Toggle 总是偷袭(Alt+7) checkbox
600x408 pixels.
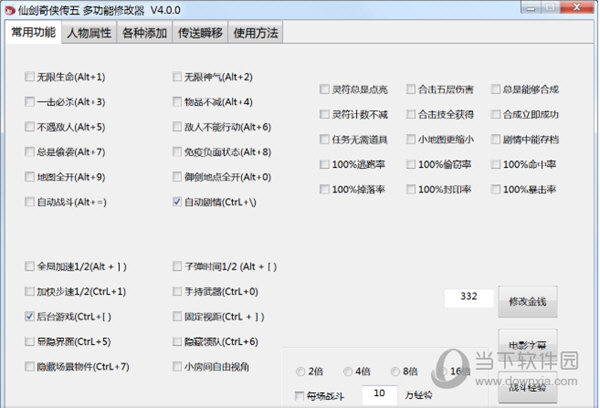[x=29, y=152]
